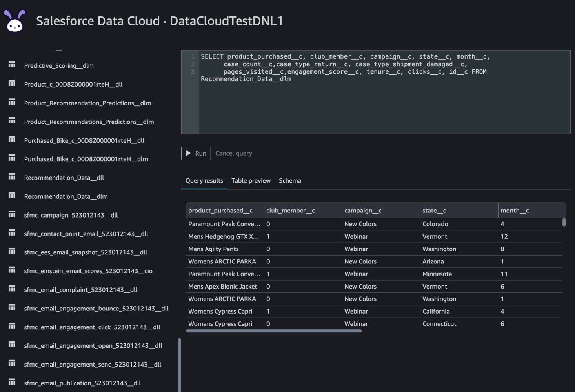Click table icon beside sfmc_email_engagement_click_523012143__dll
The height and width of the screenshot is (392, 575).
coord(12,326)
